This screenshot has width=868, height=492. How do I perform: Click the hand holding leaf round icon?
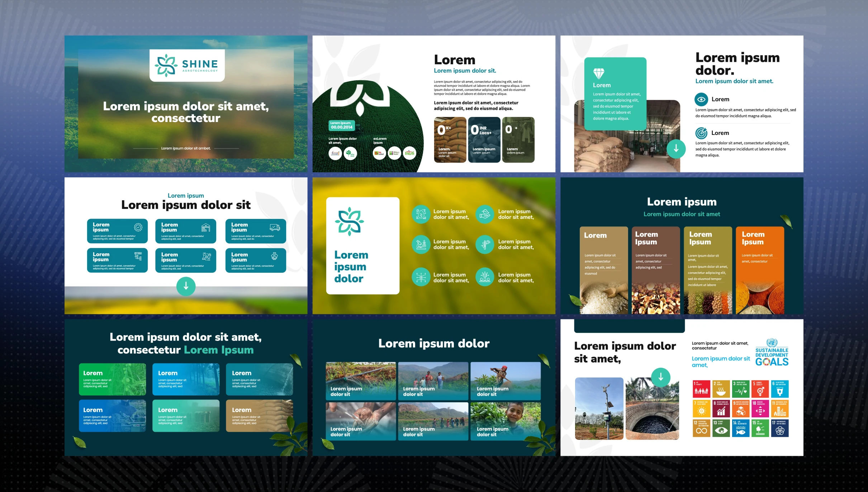(485, 214)
